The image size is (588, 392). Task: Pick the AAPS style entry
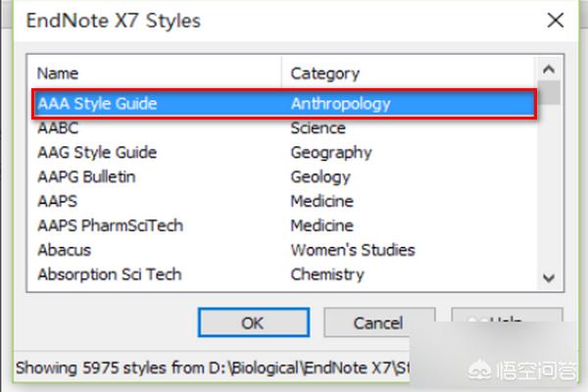pos(58,202)
